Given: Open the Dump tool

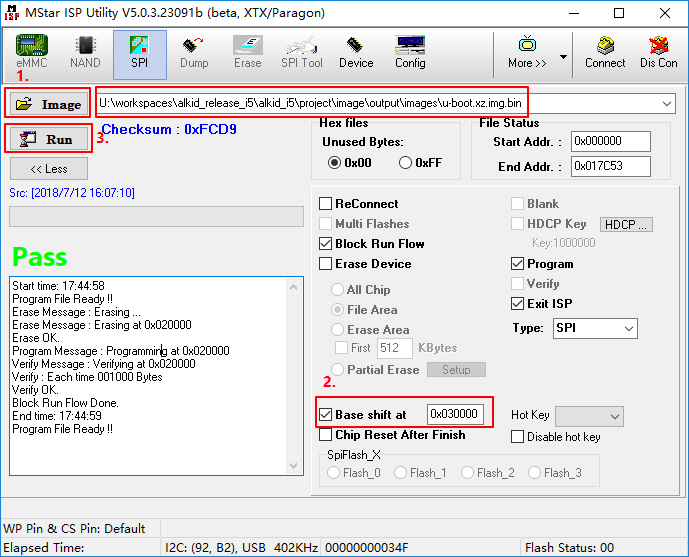Looking at the screenshot, I should click(x=194, y=52).
